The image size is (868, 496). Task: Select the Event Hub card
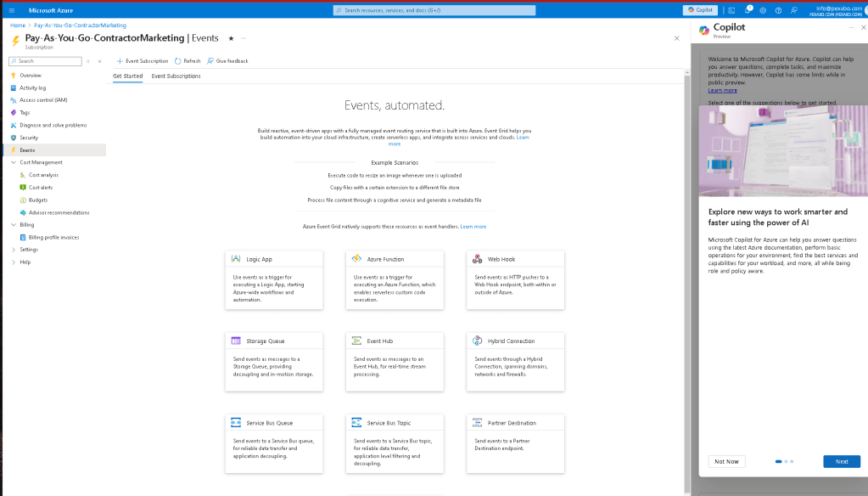tap(395, 362)
